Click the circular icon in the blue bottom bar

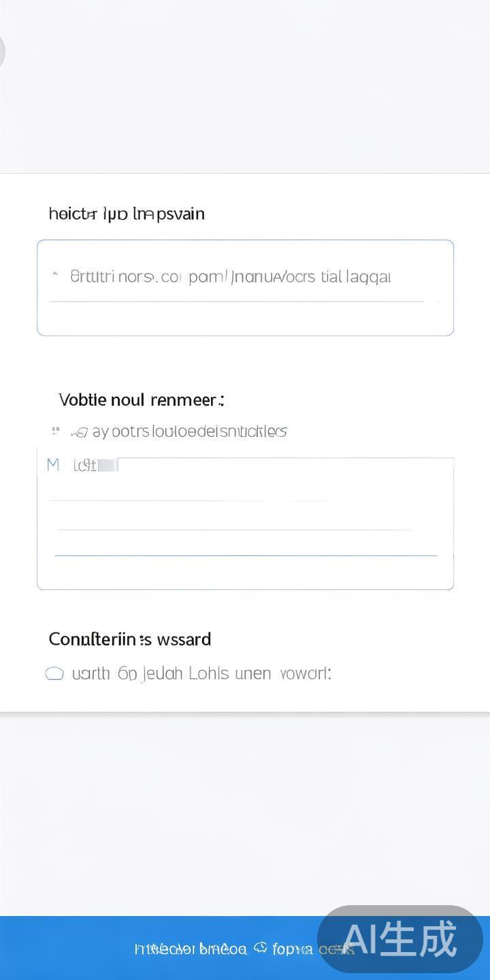(260, 947)
